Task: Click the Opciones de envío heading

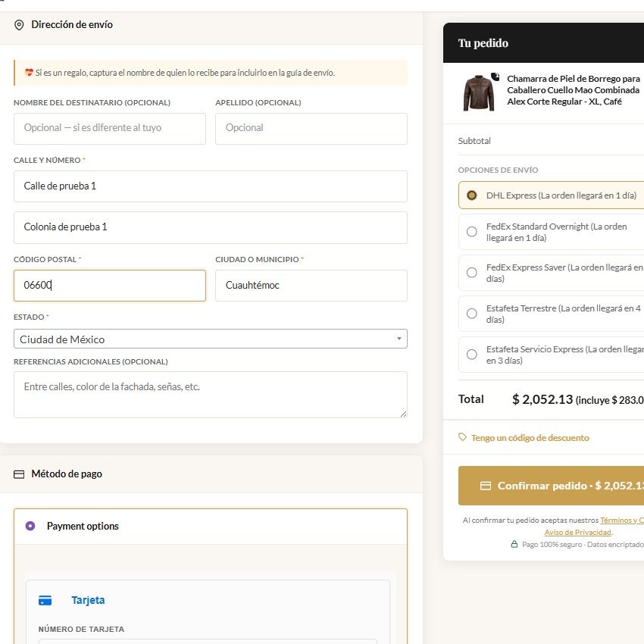Action: point(499,170)
